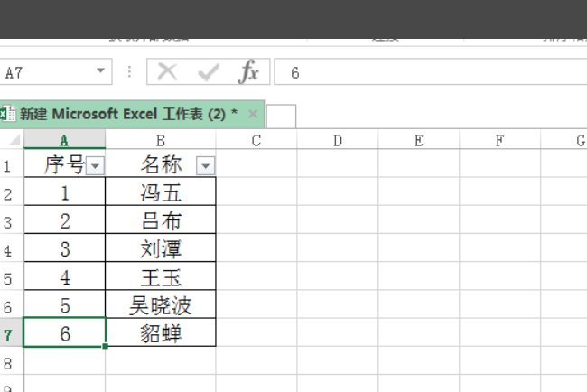The height and width of the screenshot is (392, 587).
Task: Click cell containing 吴晓波
Action: pos(161,304)
